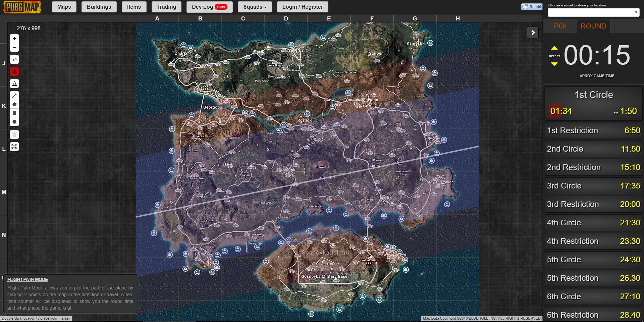The height and width of the screenshot is (322, 644).
Task: Click the 5th Restriction 26:30 row
Action: (x=593, y=278)
